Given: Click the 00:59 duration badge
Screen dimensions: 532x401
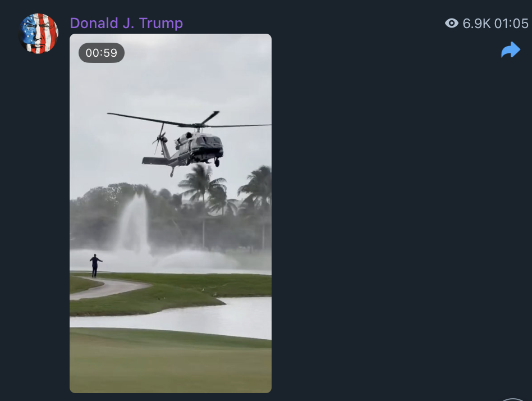Looking at the screenshot, I should pos(102,53).
